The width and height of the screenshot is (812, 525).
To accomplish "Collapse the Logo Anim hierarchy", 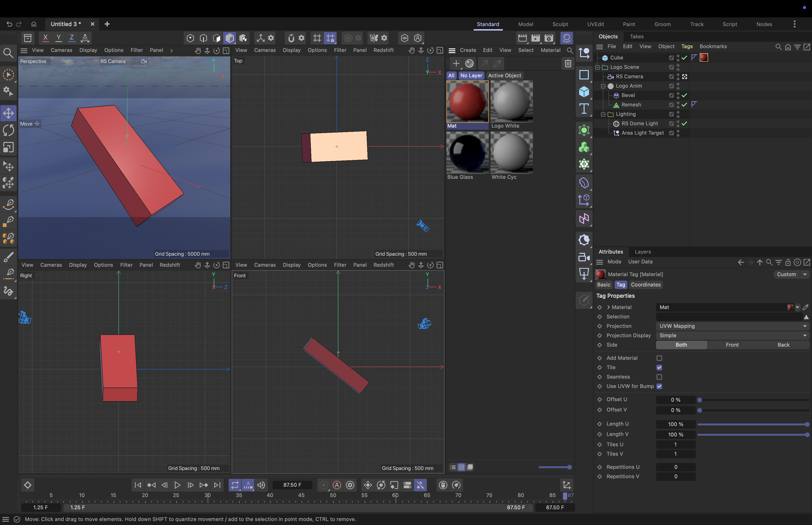I will pyautogui.click(x=603, y=86).
